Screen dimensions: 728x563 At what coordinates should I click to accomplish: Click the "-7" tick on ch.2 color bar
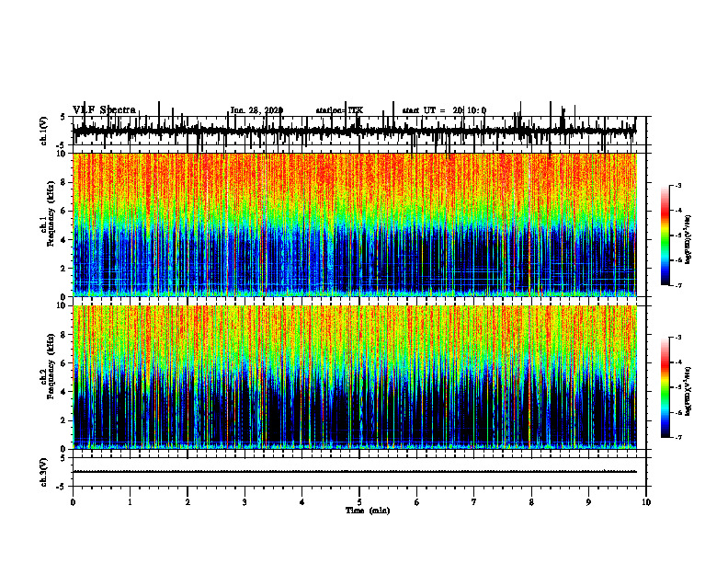[678, 438]
